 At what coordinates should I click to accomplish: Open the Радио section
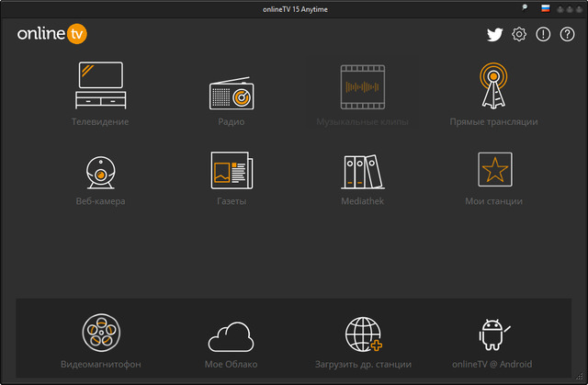click(x=231, y=93)
